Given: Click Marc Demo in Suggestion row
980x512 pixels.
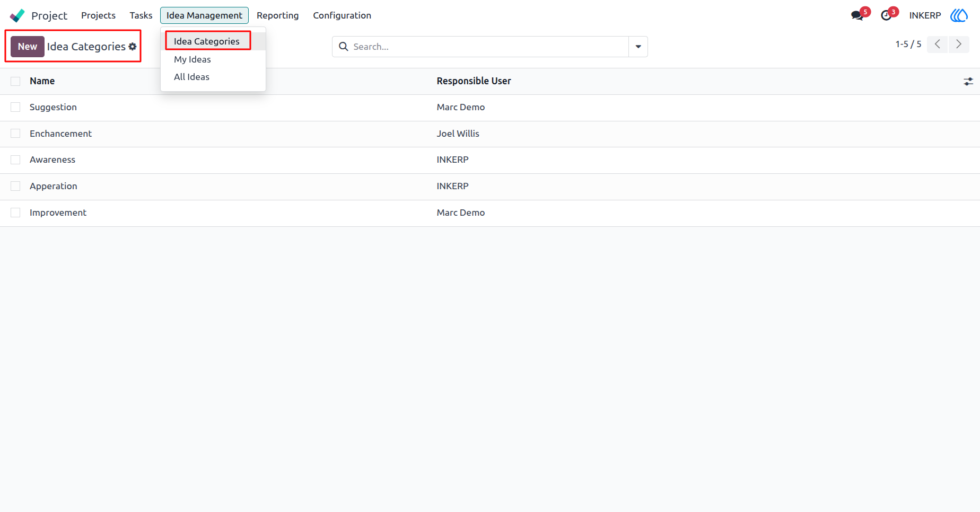Looking at the screenshot, I should (461, 107).
